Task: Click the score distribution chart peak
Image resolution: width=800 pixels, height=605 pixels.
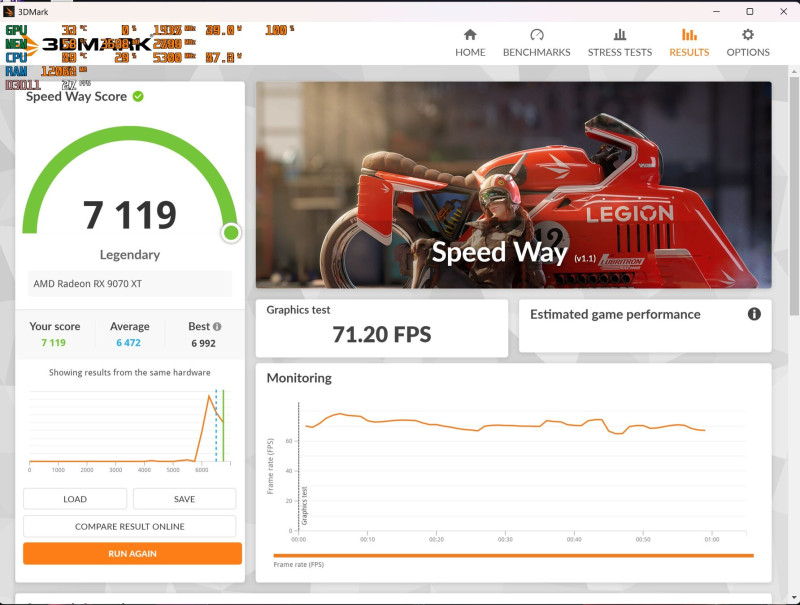Action: coord(209,396)
